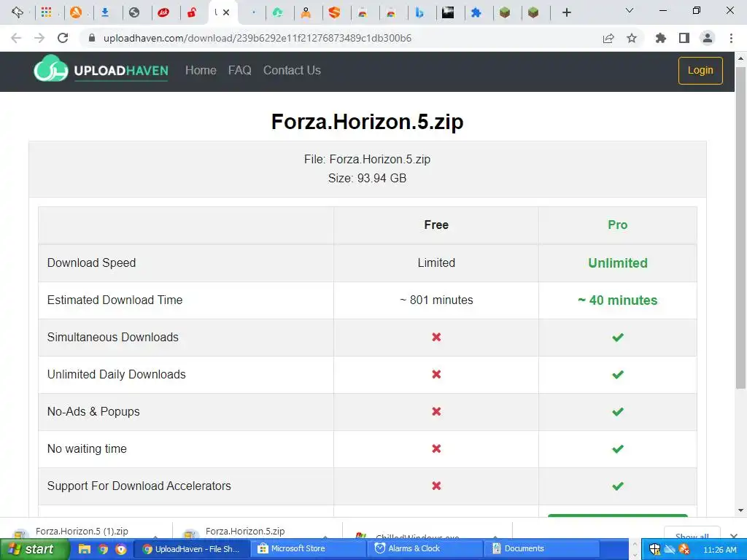Switch to the colored apps-grid tab
This screenshot has width=747, height=560.
pos(46,12)
